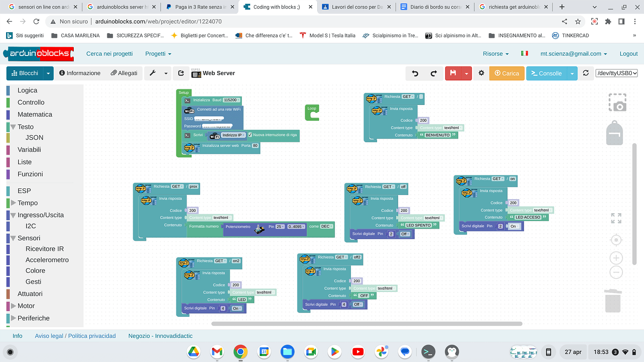Open the gear settings icon in the toolbar
Image resolution: width=644 pixels, height=362 pixels.
tap(481, 73)
